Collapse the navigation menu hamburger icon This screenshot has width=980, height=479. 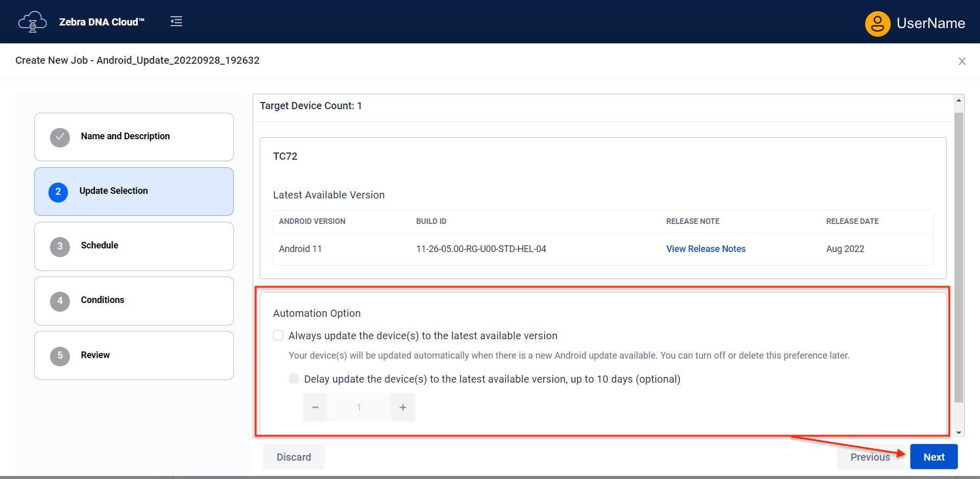point(176,21)
